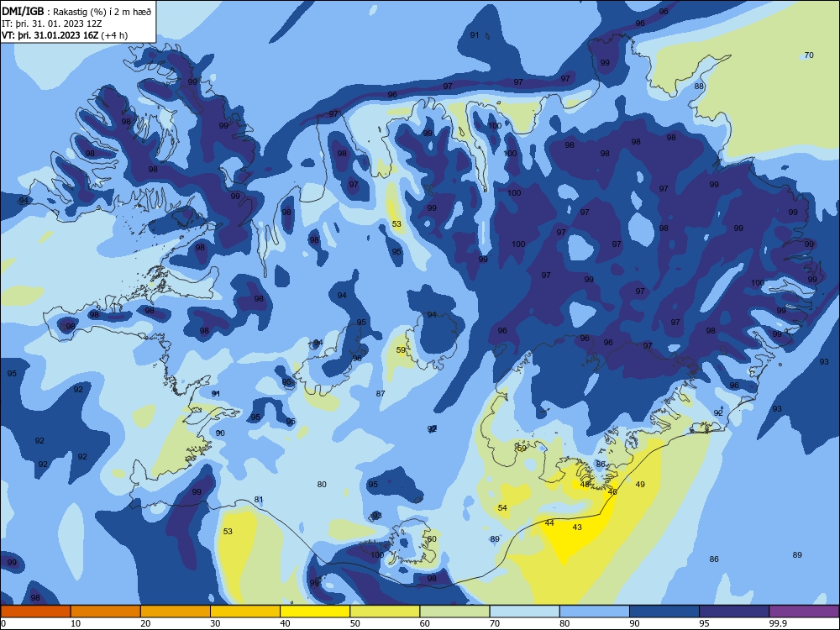840x630 pixels.
Task: Click the map value '44' near the south coast
Action: (549, 522)
